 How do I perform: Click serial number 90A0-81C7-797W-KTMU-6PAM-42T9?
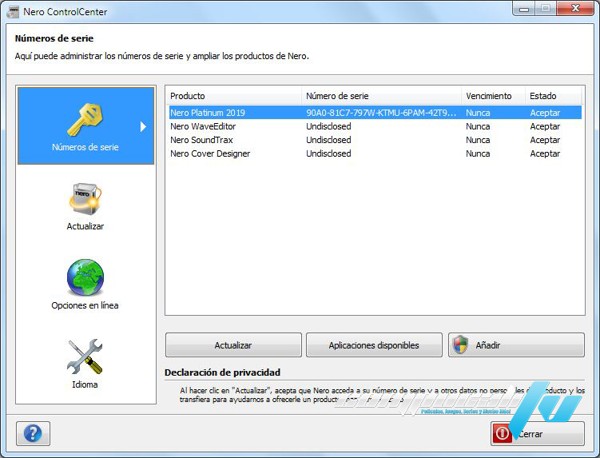pos(381,113)
